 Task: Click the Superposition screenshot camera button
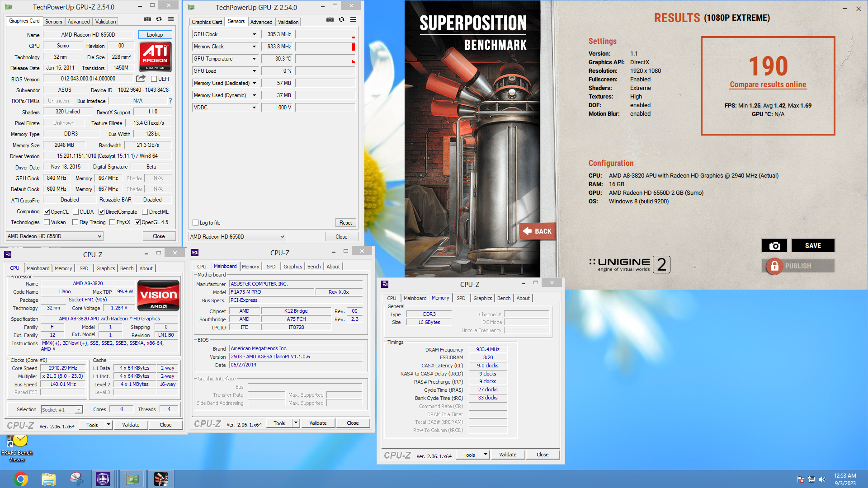click(774, 245)
